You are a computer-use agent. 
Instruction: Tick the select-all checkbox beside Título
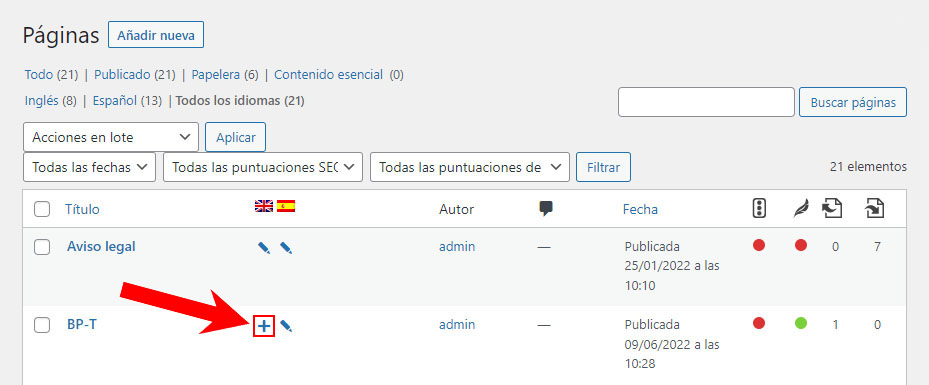[x=41, y=209]
